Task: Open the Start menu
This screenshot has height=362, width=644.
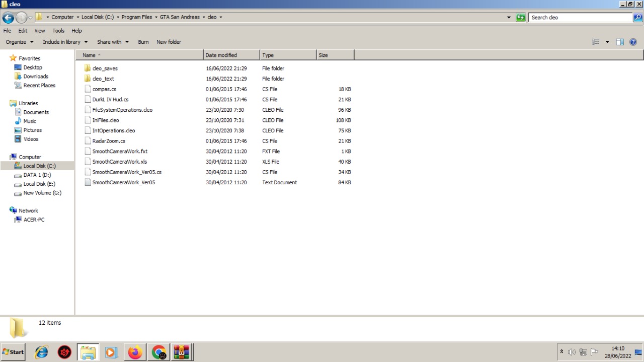Action: 13,352
